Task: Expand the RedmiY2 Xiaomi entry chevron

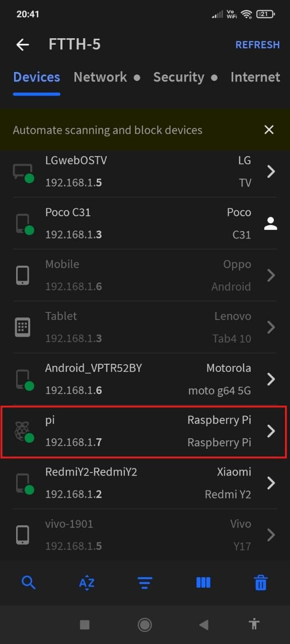Action: pos(271,482)
